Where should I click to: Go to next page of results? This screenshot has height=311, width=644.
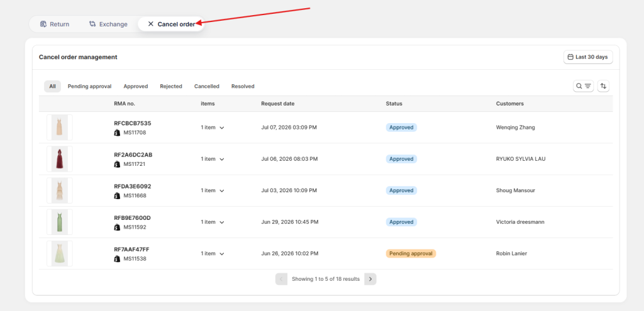(370, 279)
